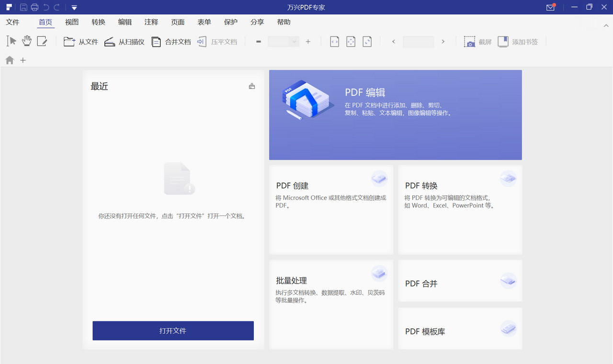The width and height of the screenshot is (613, 364).
Task: Switch to the 保护 tab
Action: click(x=231, y=22)
